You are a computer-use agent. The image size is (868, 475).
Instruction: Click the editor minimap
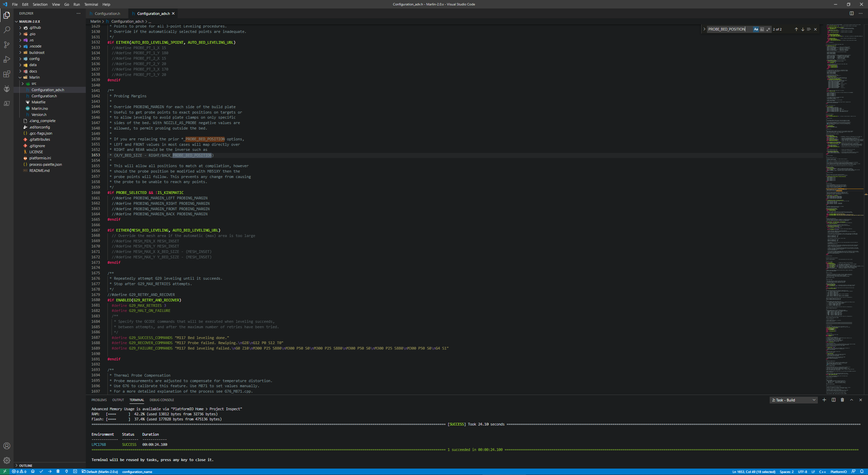coord(844,209)
